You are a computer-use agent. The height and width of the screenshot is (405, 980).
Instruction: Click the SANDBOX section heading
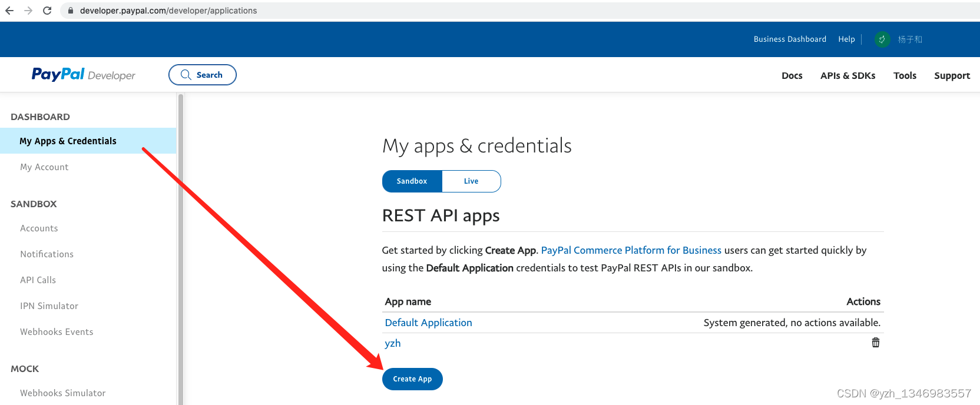click(34, 204)
